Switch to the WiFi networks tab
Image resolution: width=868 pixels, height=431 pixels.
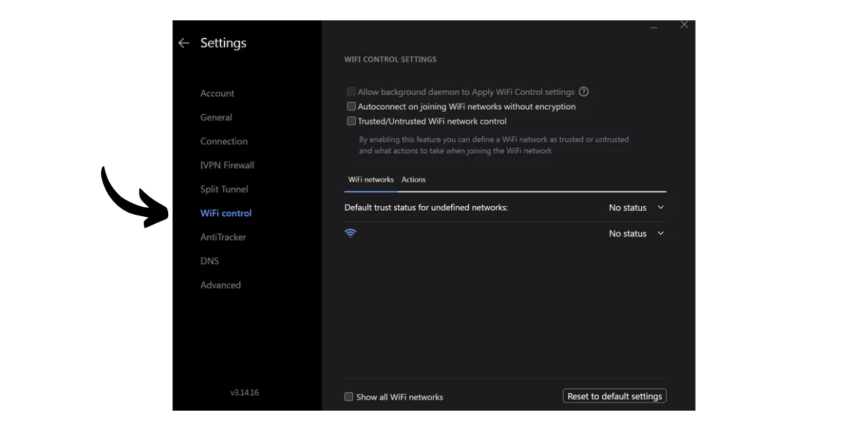point(371,180)
